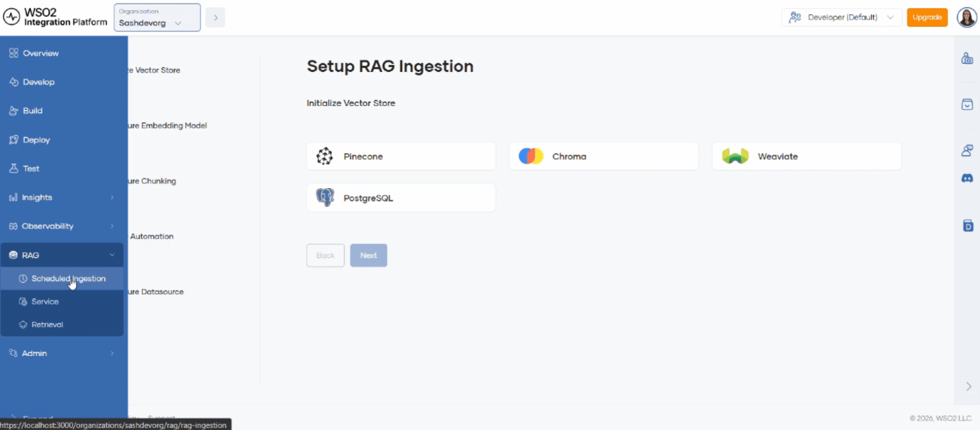Viewport: 980px width, 430px height.
Task: Expand the right panel using bottom chevron
Action: pos(968,386)
